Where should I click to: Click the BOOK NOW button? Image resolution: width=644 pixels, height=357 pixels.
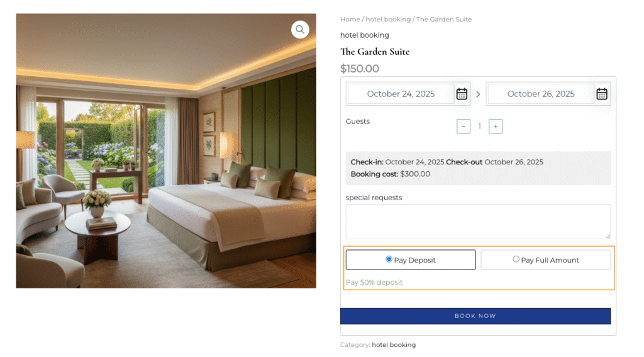coord(475,316)
